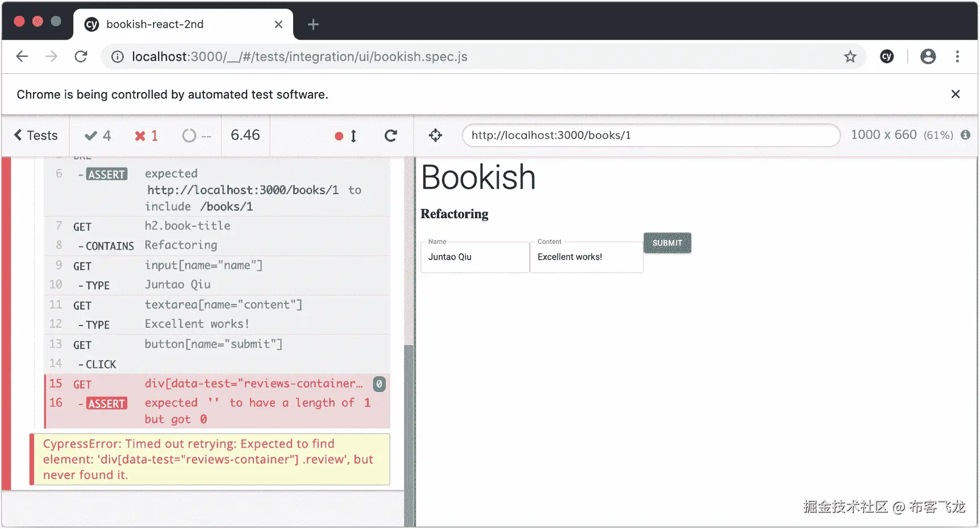Click the Content field with Excellent works!
The height and width of the screenshot is (529, 980).
586,257
